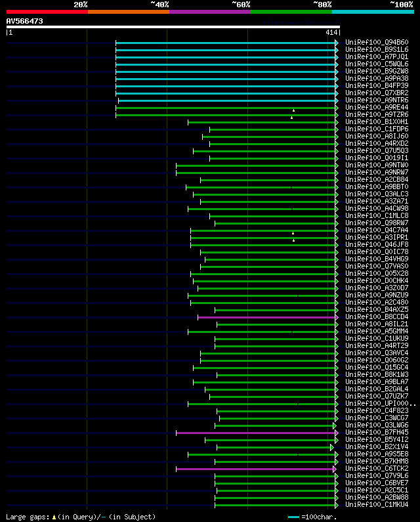The width and height of the screenshot is (420, 522).
Task: Select the UniRef100_B7FH45 label
Action: point(377,433)
